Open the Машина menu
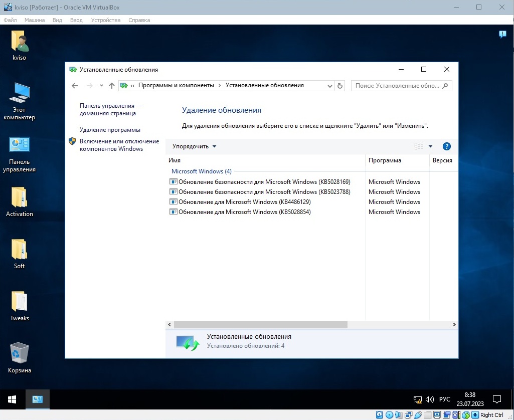 click(x=35, y=20)
